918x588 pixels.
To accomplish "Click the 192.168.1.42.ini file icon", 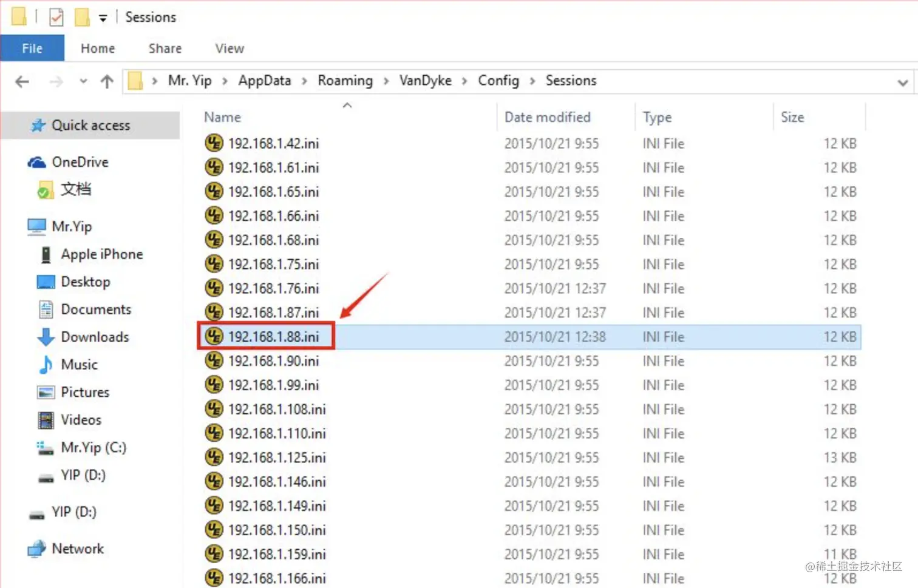I will tap(214, 143).
